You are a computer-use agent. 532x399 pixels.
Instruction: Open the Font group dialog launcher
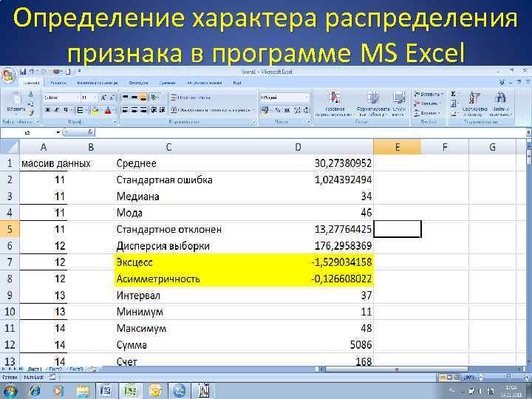click(115, 121)
